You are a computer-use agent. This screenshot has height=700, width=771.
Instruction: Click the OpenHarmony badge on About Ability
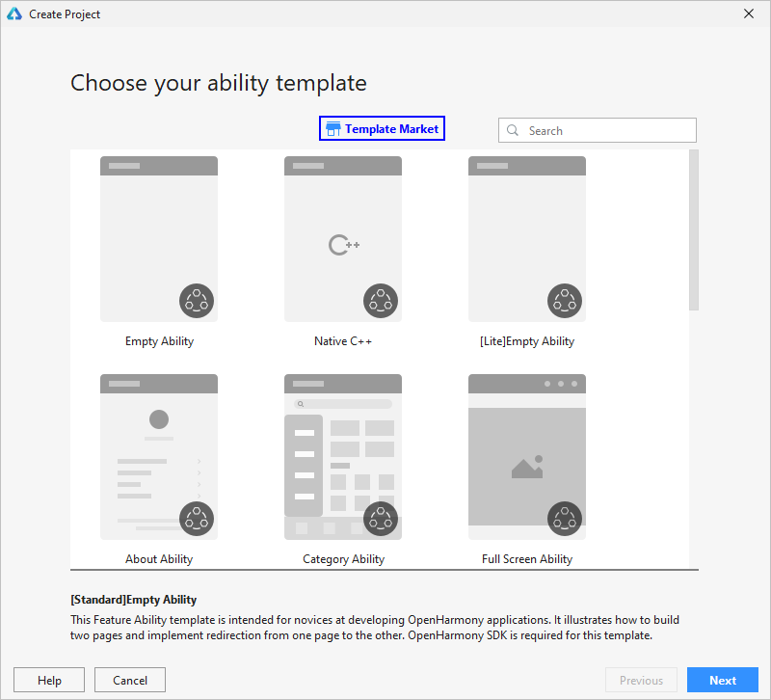[x=197, y=519]
